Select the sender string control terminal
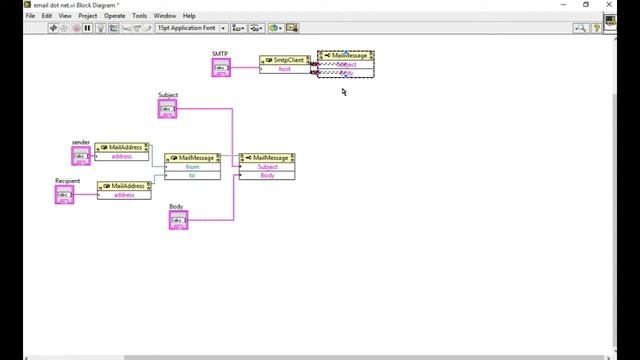The image size is (640, 360). [81, 156]
